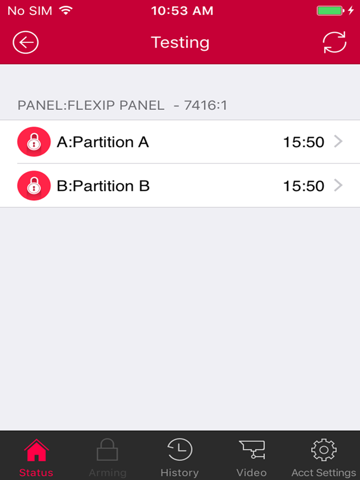Open the History clock icon
360x480 pixels.
point(180,450)
